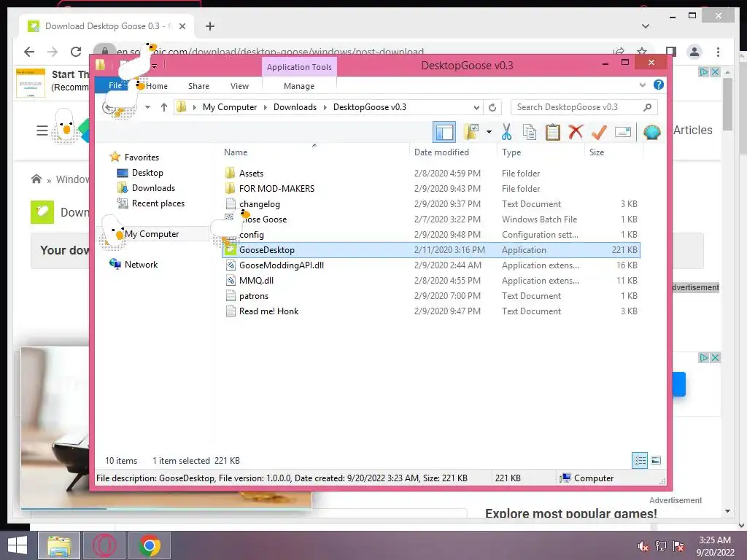The height and width of the screenshot is (560, 747).
Task: Open Chrome from taskbar
Action: coord(150,545)
